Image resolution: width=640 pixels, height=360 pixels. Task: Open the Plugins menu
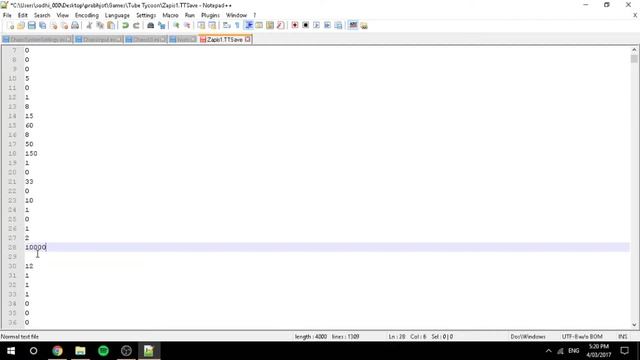(211, 15)
